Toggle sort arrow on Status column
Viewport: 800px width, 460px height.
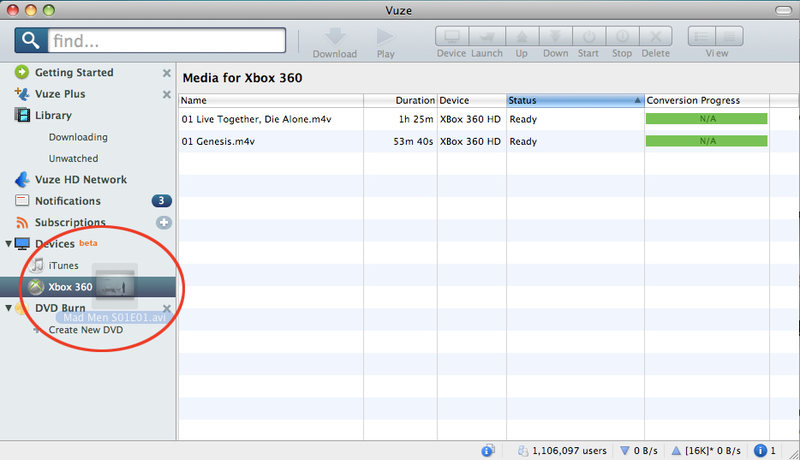pos(637,100)
